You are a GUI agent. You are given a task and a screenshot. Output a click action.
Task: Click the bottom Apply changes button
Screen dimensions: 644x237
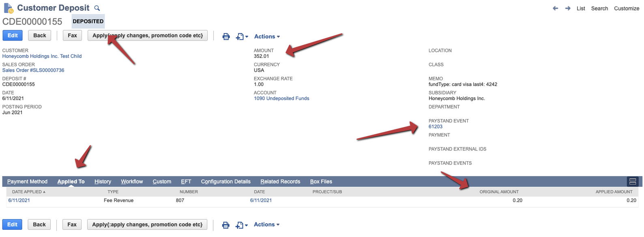click(147, 224)
